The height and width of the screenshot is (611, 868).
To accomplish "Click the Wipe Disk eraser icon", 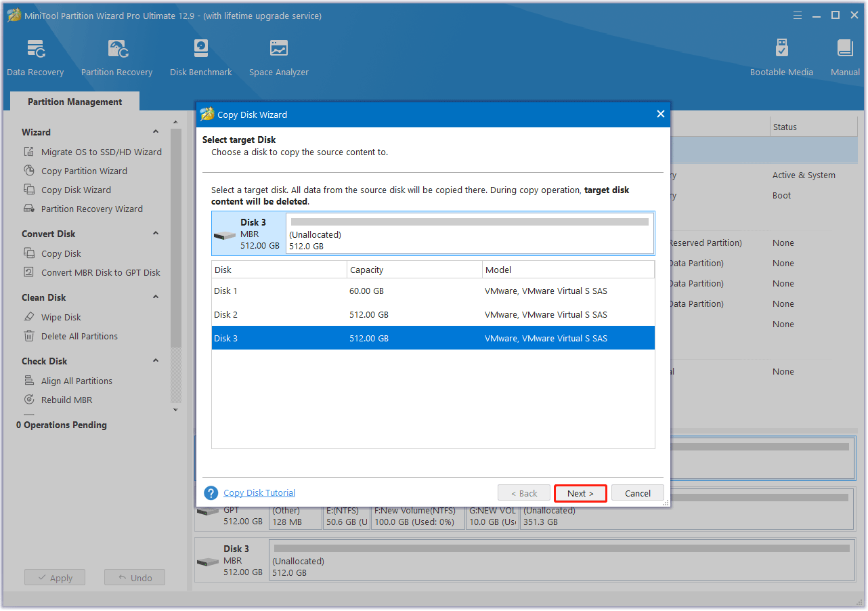I will [x=29, y=317].
